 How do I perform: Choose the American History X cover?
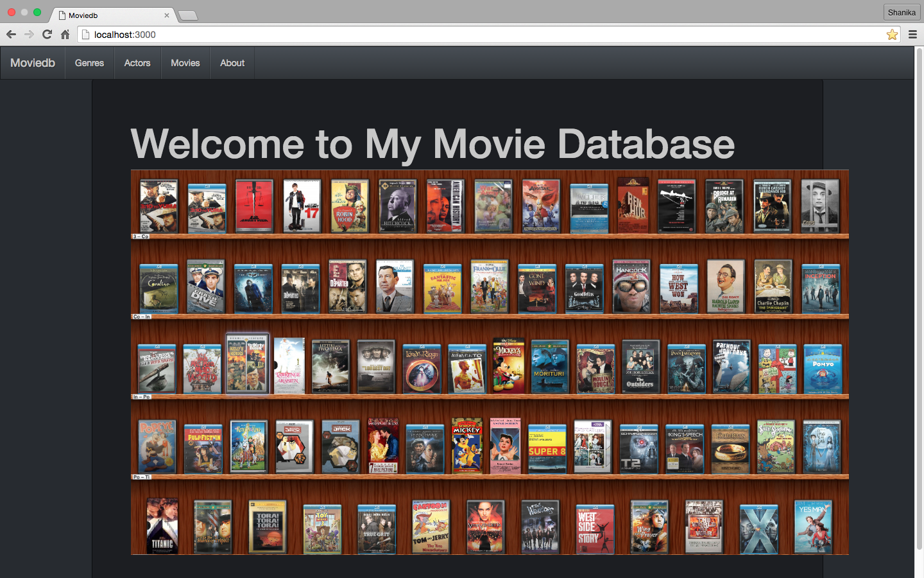(x=445, y=206)
